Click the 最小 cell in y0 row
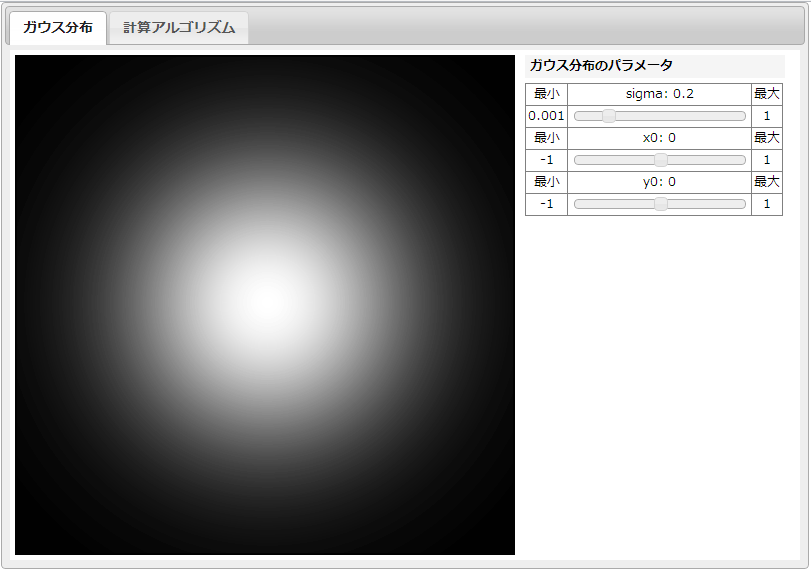811x571 pixels. [546, 182]
